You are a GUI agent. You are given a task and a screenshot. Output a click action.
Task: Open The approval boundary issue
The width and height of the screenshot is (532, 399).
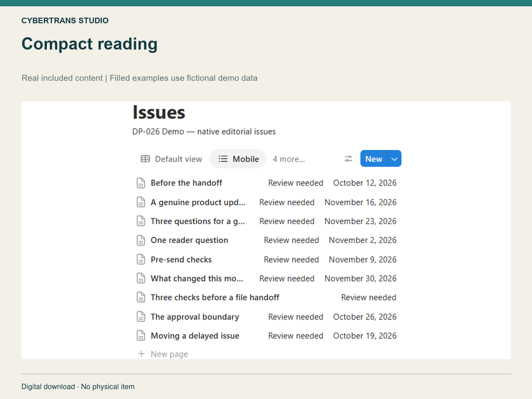click(195, 317)
